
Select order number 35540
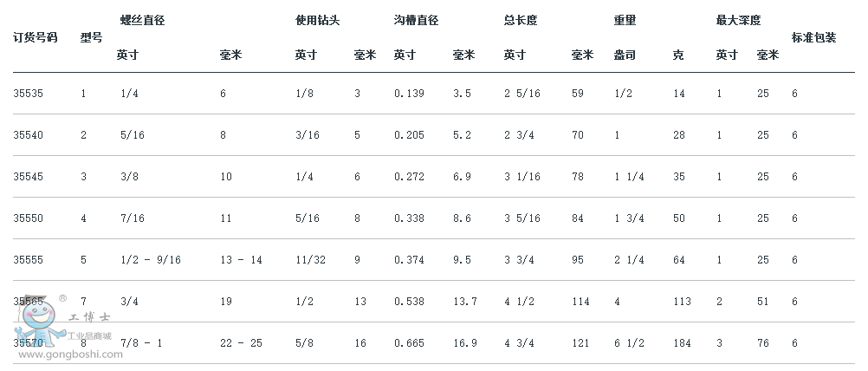point(29,135)
